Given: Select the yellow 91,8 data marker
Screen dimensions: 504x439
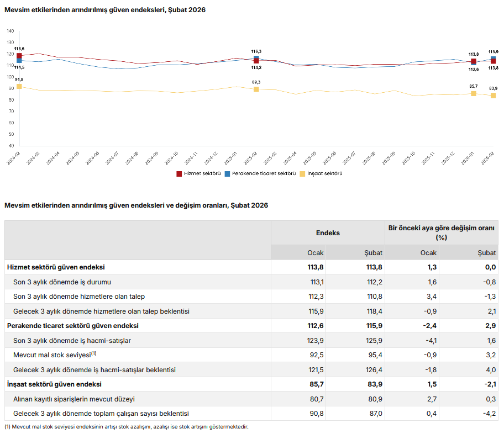Looking at the screenshot, I should 19,86.
